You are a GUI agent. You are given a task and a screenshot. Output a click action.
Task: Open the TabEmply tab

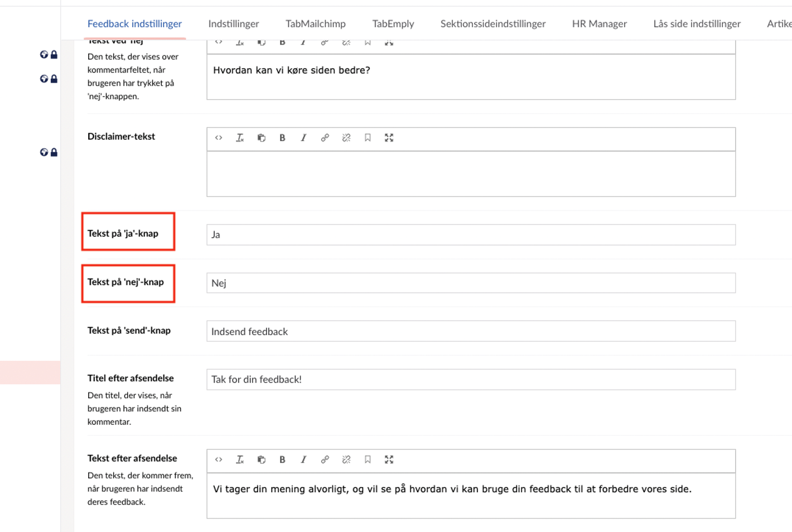pyautogui.click(x=393, y=23)
